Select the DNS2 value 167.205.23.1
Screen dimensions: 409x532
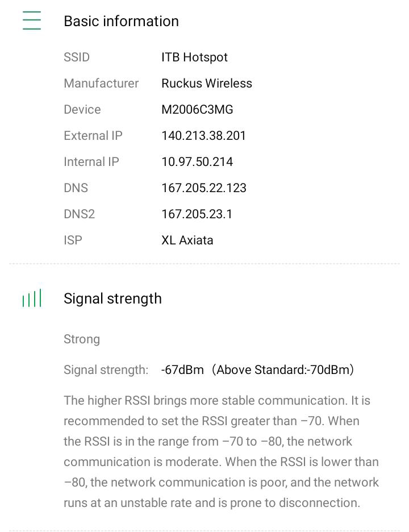click(x=197, y=214)
